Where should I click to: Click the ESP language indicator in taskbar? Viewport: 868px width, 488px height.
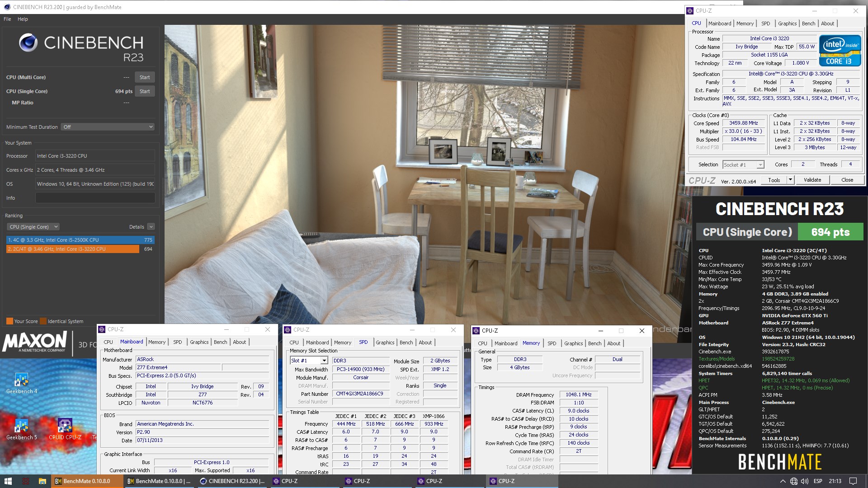pyautogui.click(x=818, y=481)
